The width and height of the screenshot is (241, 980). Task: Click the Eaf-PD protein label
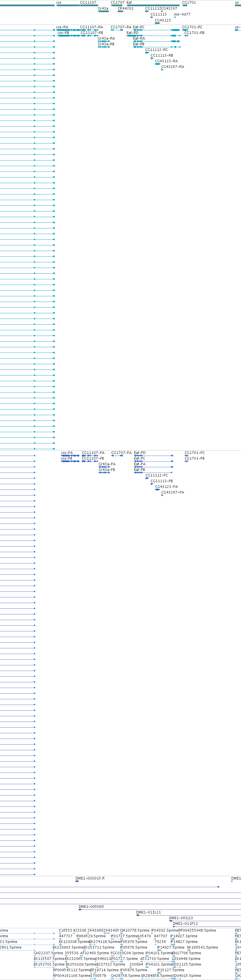pos(140,453)
